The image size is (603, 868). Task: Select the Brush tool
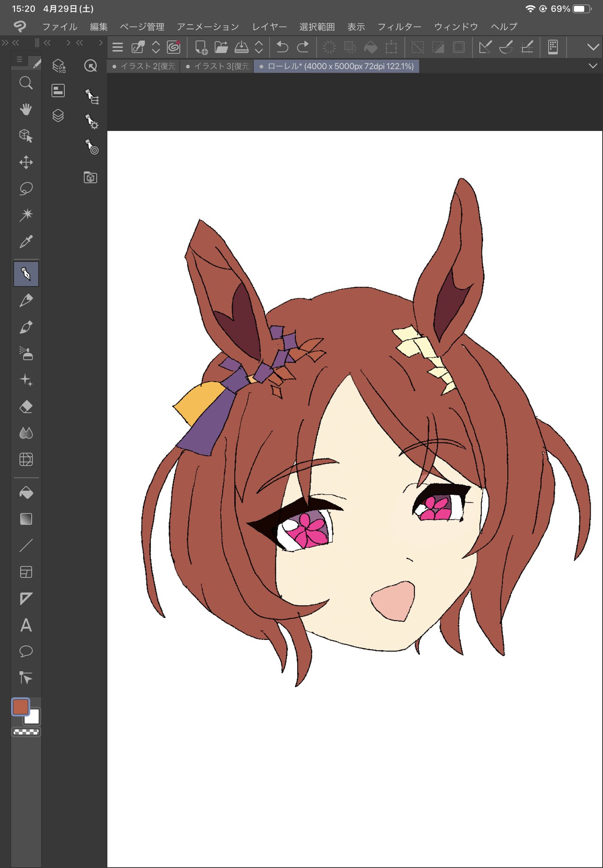[x=26, y=327]
